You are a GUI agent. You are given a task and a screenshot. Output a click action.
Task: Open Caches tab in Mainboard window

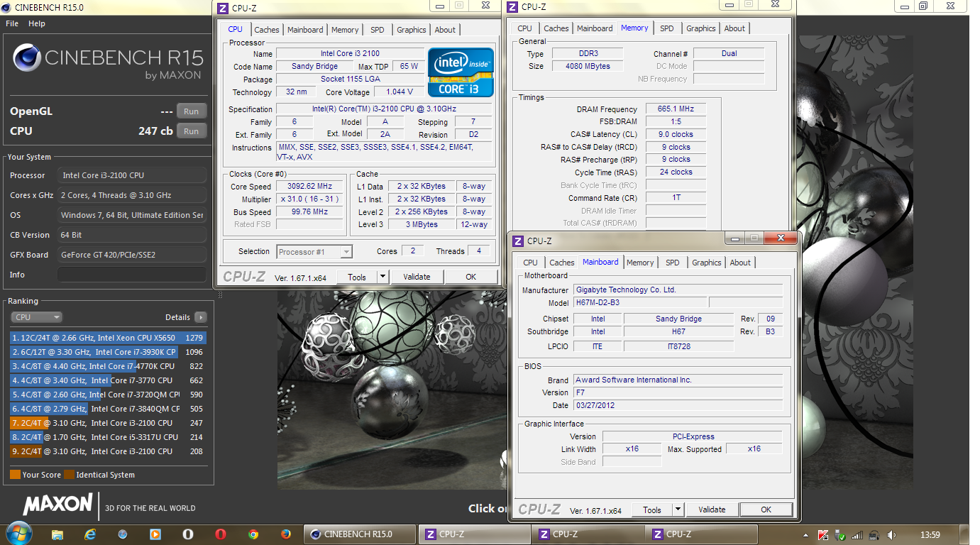point(562,263)
